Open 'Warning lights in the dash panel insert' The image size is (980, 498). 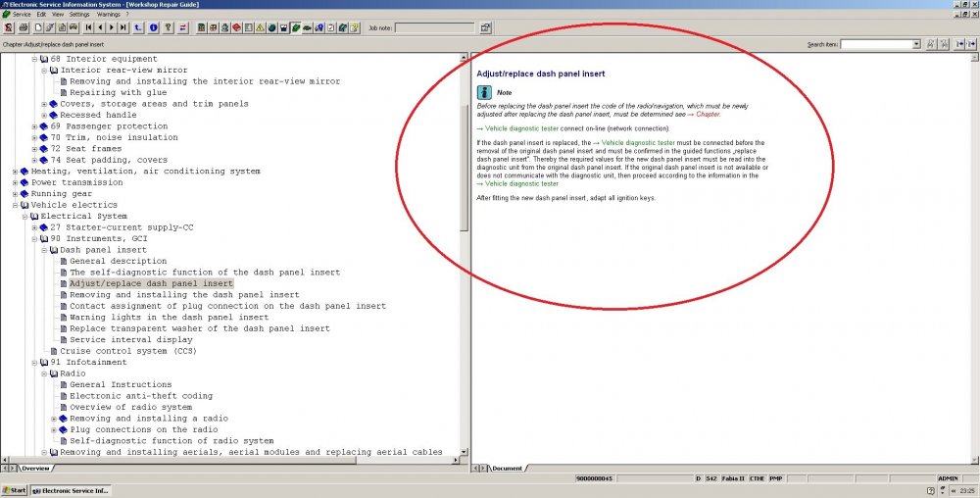(x=169, y=318)
